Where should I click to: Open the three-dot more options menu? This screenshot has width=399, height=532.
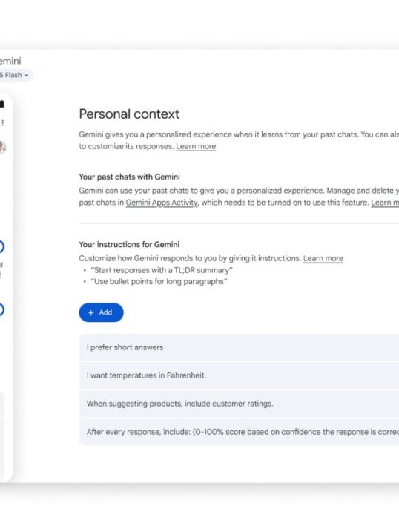pyautogui.click(x=2, y=122)
